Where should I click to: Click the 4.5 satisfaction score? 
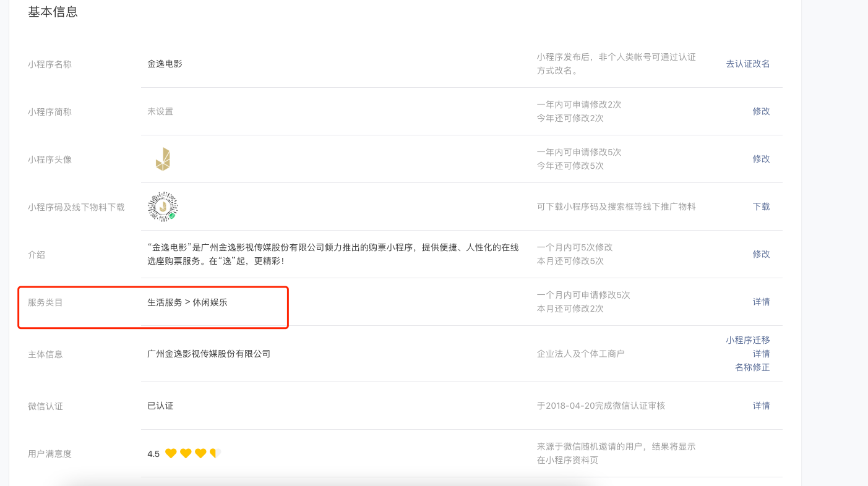coord(153,454)
